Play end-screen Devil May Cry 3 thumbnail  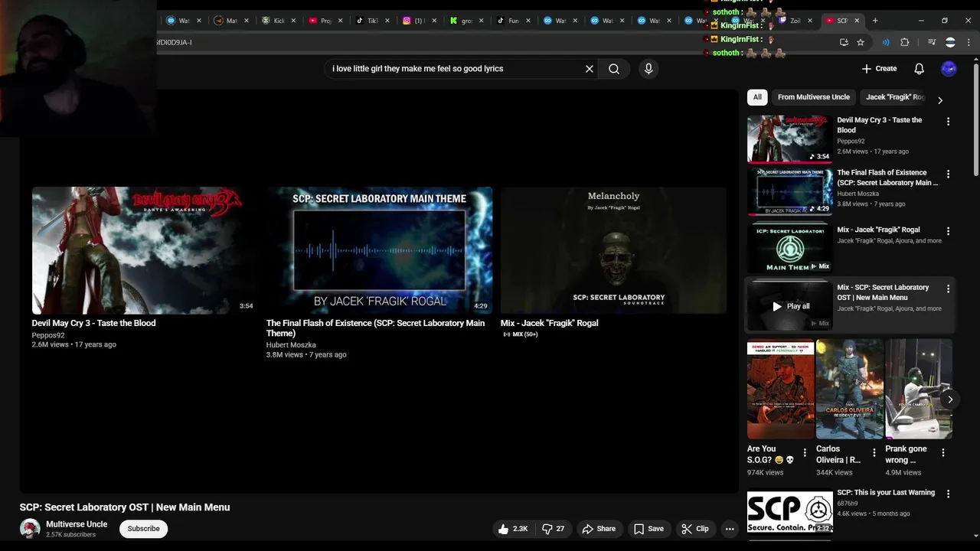(x=145, y=250)
